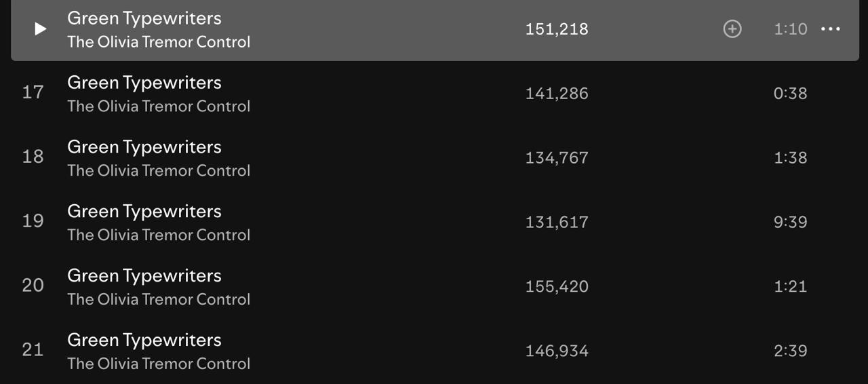Select track number 18
This screenshot has width=868, height=384.
[x=33, y=157]
